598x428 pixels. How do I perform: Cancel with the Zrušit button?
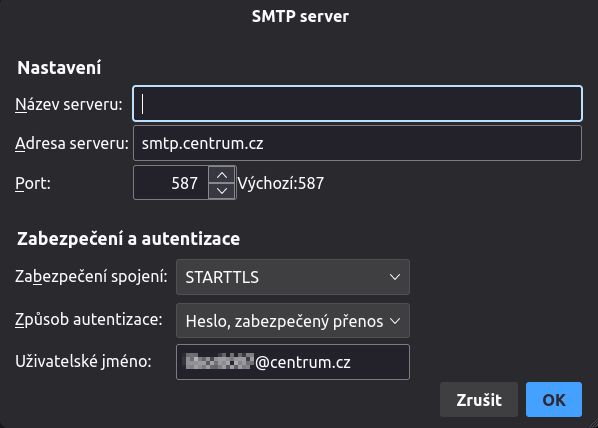479,400
